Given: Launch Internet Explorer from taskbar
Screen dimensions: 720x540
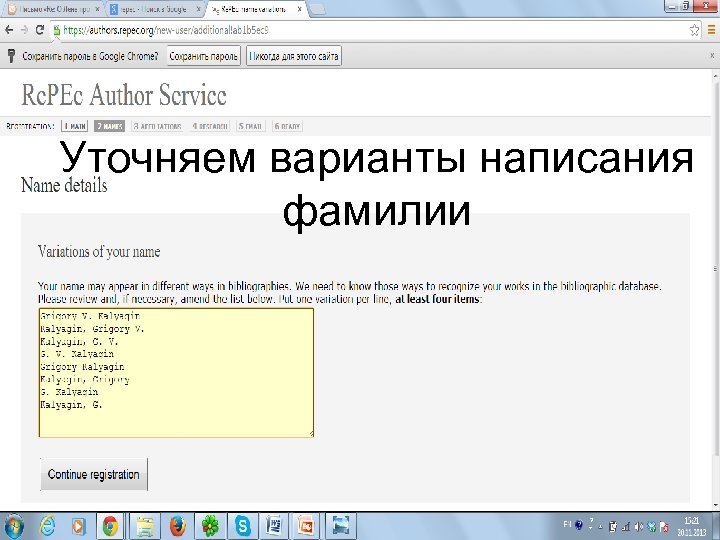Looking at the screenshot, I should click(x=47, y=526).
